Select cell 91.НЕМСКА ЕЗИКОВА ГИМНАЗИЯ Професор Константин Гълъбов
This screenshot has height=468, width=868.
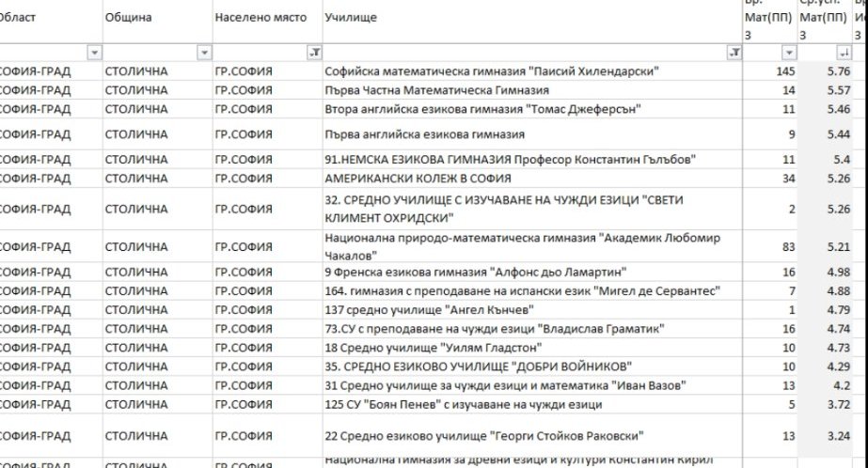coord(532,160)
